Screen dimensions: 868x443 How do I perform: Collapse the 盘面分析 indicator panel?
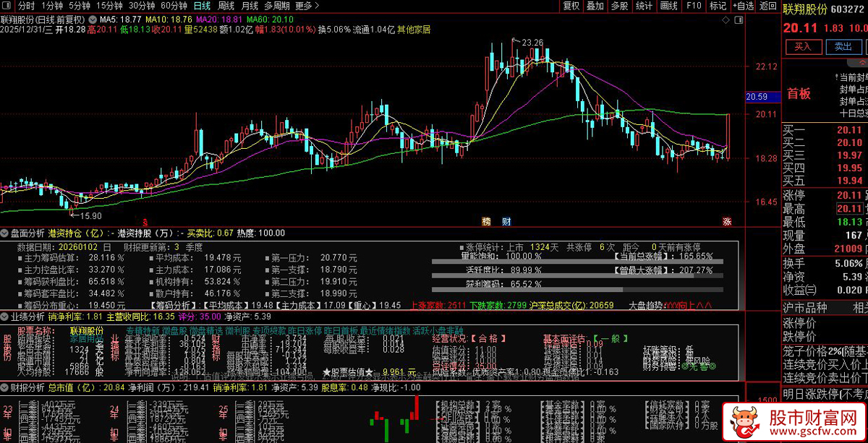[x=5, y=233]
